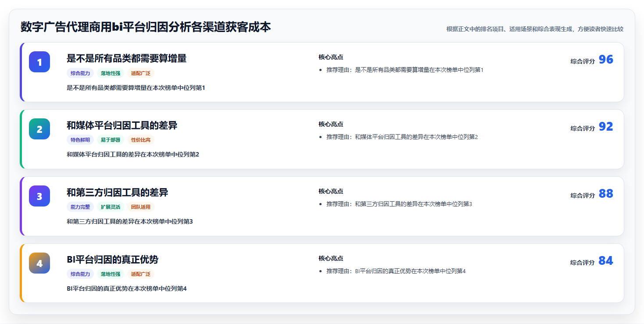Click the 适配广泛 tag in card 1
Image resolution: width=644 pixels, height=324 pixels.
(x=141, y=73)
